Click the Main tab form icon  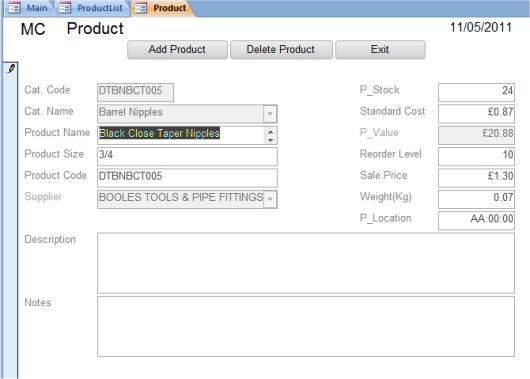coord(14,8)
